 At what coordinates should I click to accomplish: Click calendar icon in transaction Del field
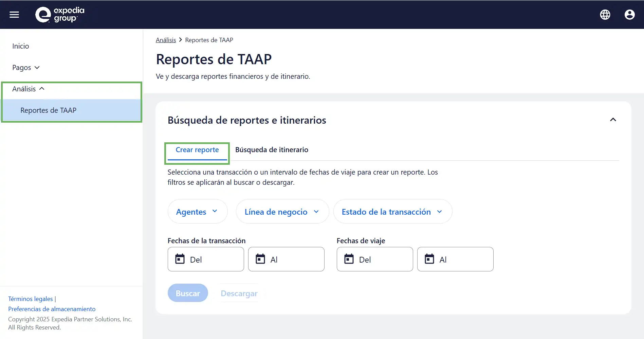pyautogui.click(x=180, y=259)
